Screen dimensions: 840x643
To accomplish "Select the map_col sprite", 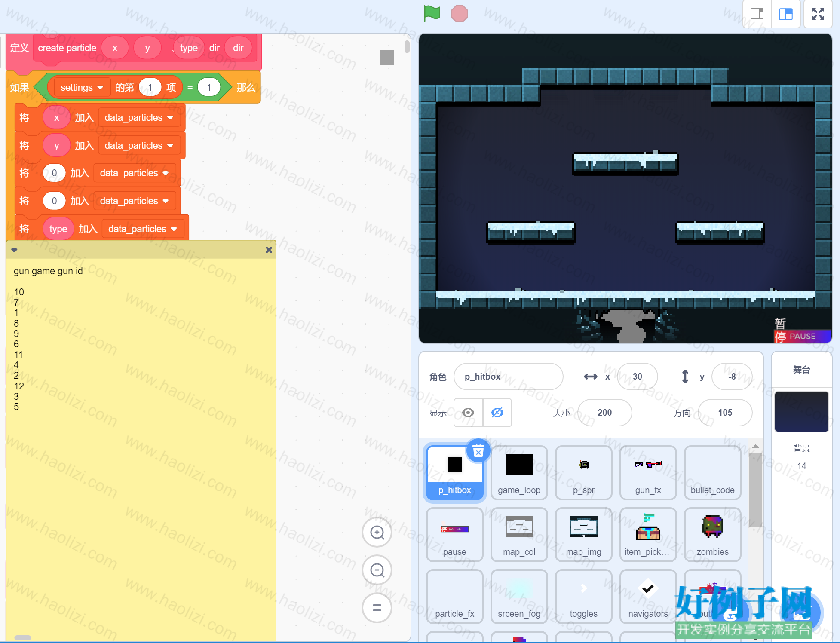I will pos(519,534).
